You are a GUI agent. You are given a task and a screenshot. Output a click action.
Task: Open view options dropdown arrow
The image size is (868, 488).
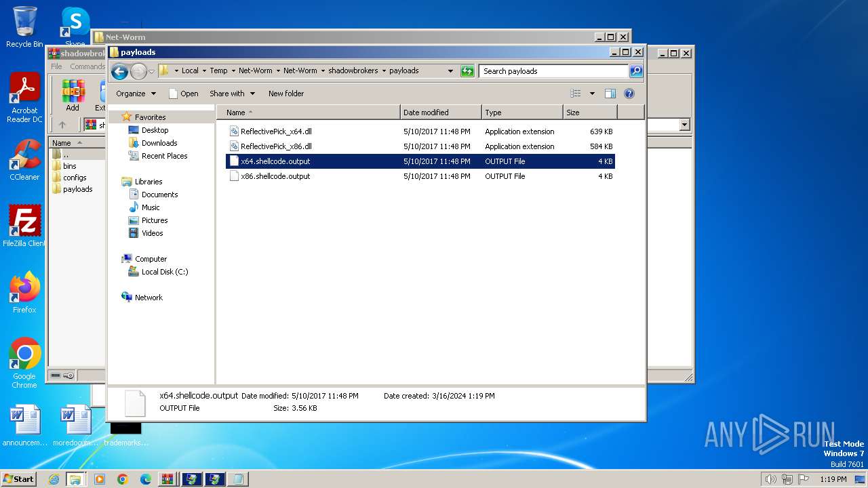592,94
